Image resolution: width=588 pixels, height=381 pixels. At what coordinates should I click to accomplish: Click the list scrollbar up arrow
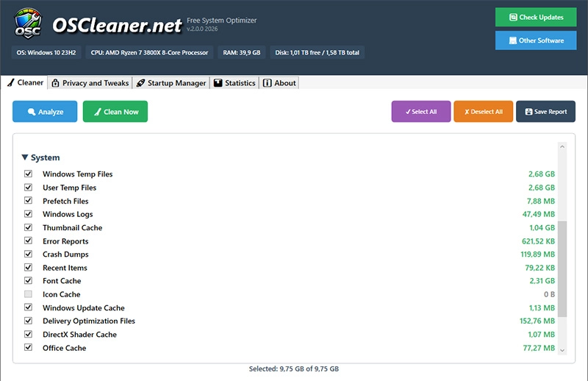click(x=562, y=147)
